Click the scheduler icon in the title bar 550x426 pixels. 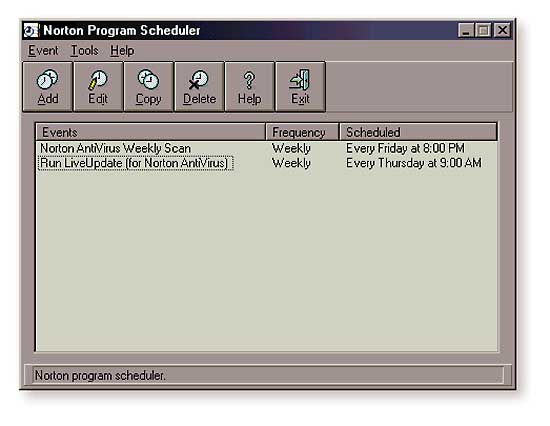tap(31, 31)
